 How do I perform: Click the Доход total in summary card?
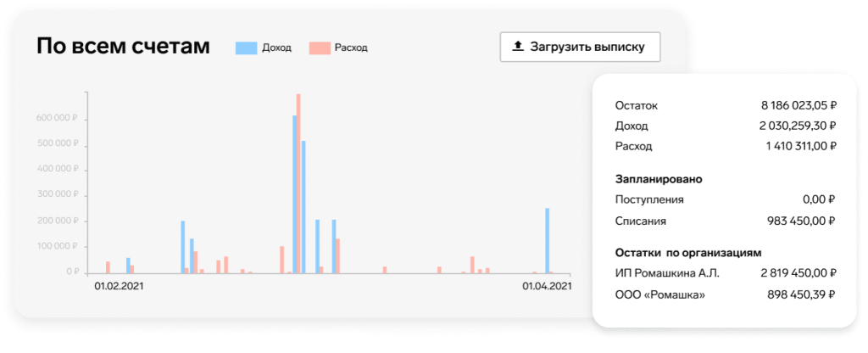point(797,126)
